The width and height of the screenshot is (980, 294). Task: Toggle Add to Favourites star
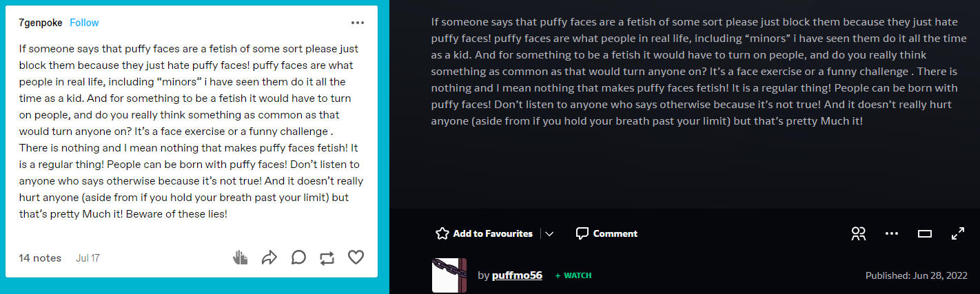pyautogui.click(x=484, y=233)
